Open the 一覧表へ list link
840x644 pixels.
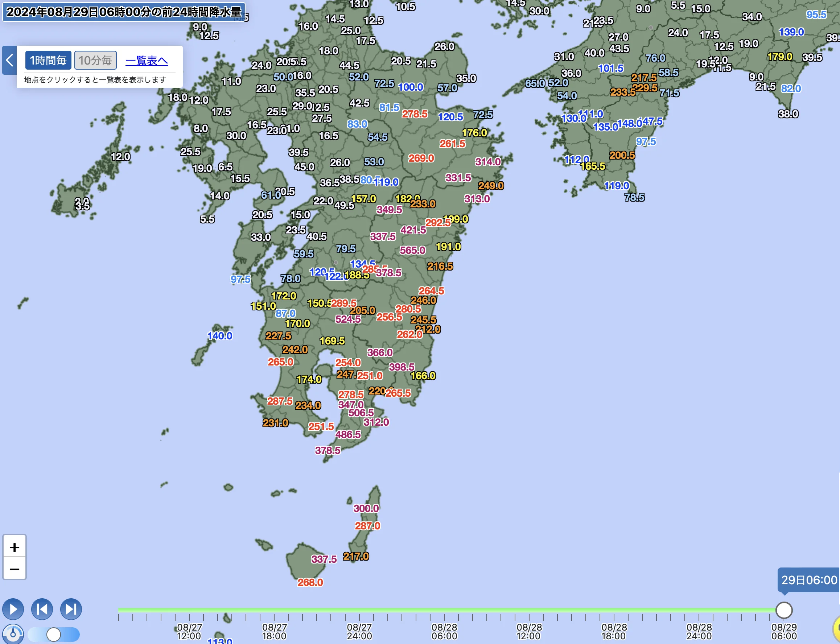click(147, 61)
